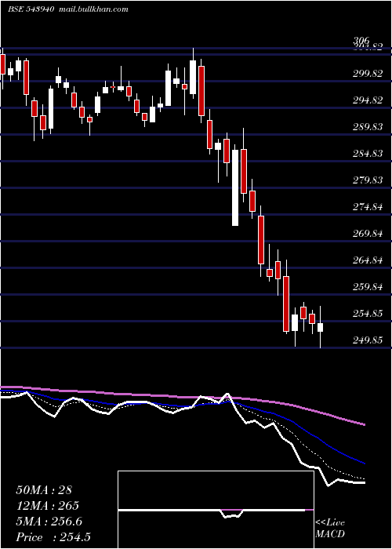Viewport: 392px width, 549px height.
Task: Click the 5MA : 256.6 readout
Action: point(49,522)
